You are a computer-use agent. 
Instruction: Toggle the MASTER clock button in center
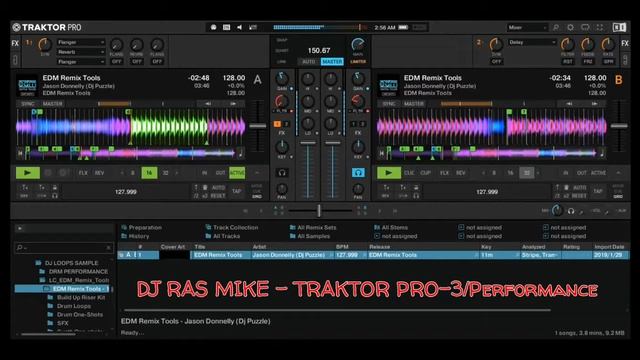(332, 62)
